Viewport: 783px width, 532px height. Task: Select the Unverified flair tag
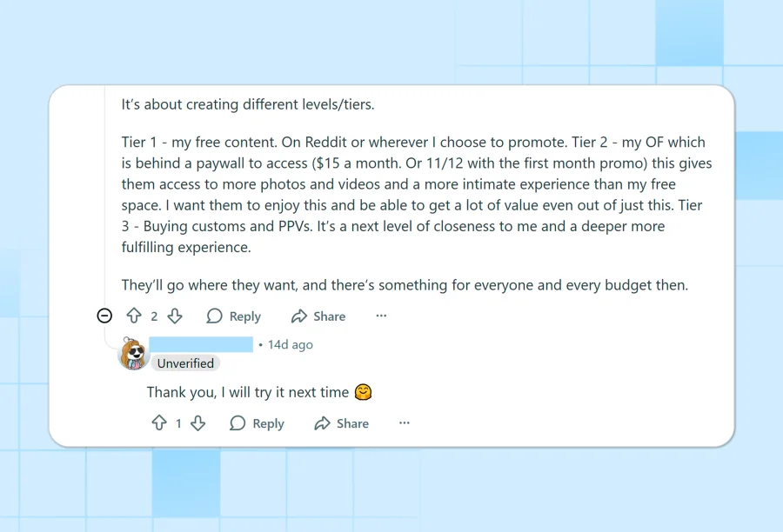coord(185,363)
